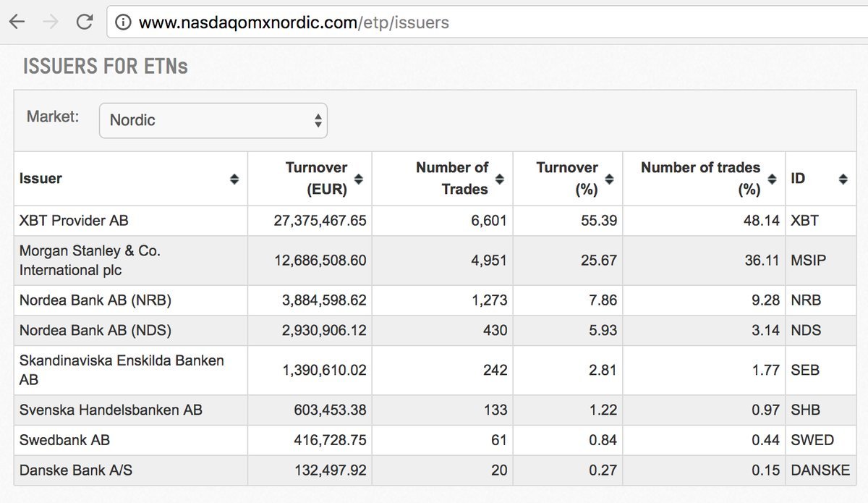The image size is (868, 503).
Task: Click trades count 4,951
Action: tap(489, 261)
